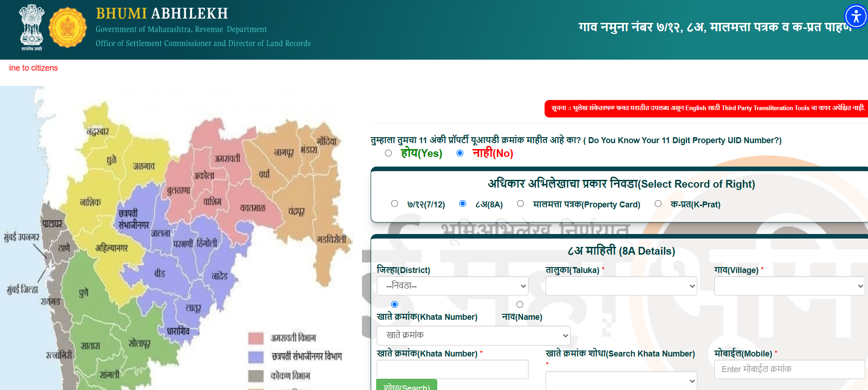Click सोलापूर district on the map
The height and width of the screenshot is (390, 868).
click(139, 343)
